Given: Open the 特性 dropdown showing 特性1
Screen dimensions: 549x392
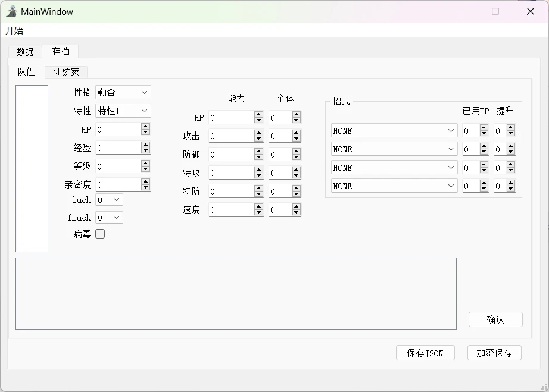Looking at the screenshot, I should click(123, 111).
